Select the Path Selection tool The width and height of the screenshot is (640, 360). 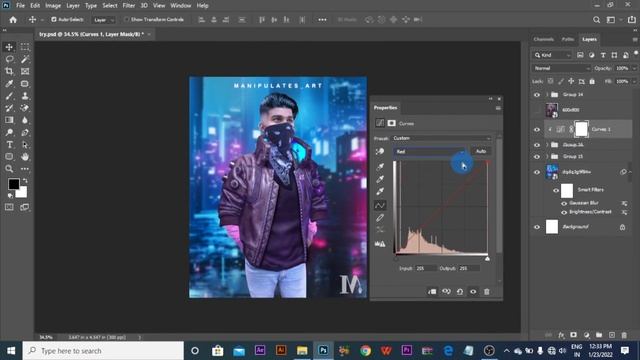[x=25, y=144]
